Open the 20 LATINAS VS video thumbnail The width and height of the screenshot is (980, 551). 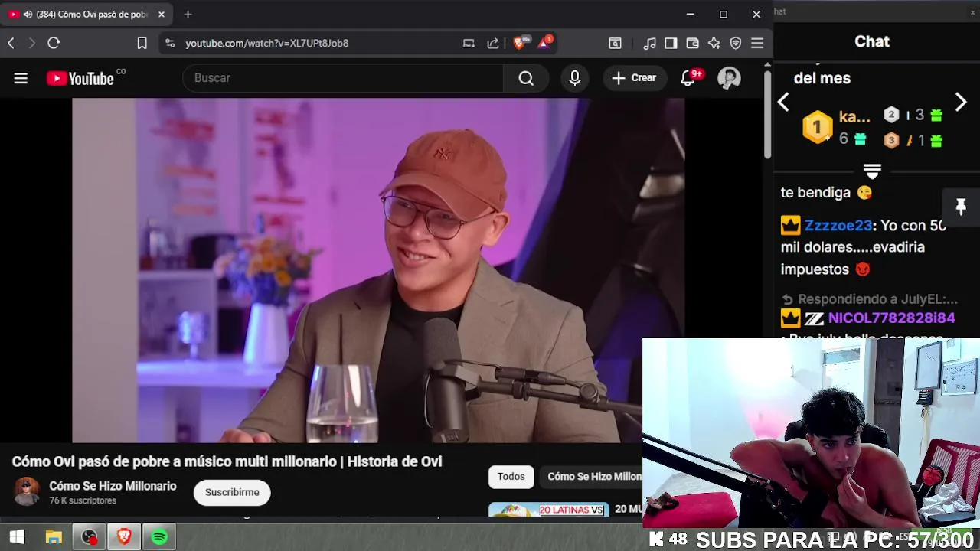coord(549,509)
